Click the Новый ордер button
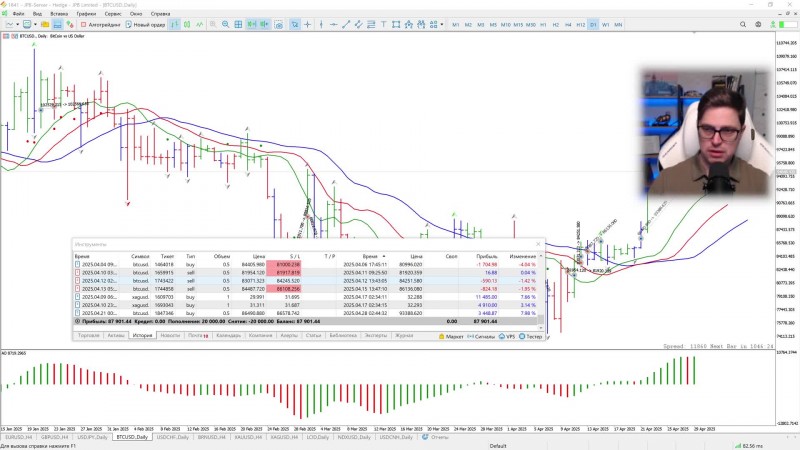 click(x=145, y=24)
